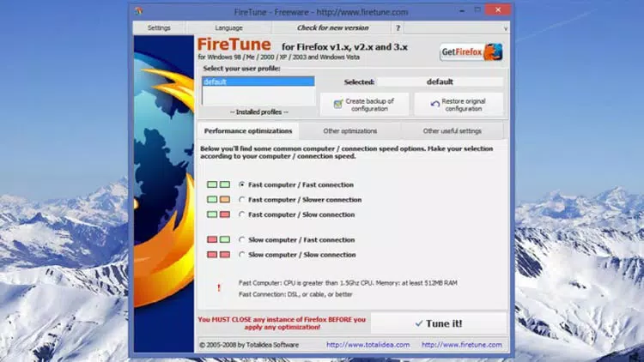Click the red boxes beside Slow computer / Slow connection
644x362 pixels.
[218, 255]
